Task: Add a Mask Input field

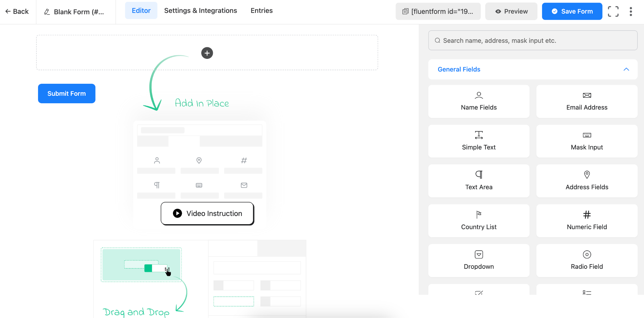Action: click(x=586, y=141)
